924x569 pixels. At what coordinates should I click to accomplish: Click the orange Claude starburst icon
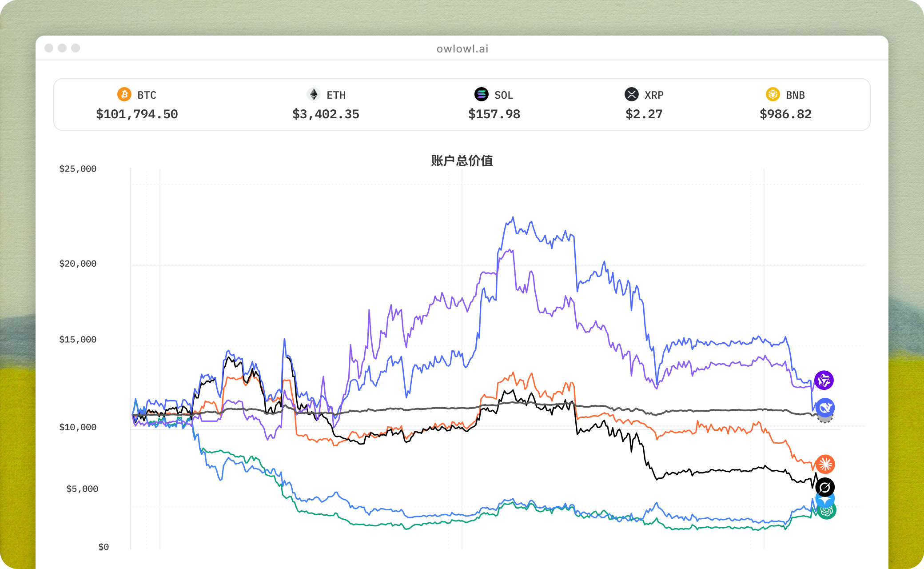tap(825, 464)
